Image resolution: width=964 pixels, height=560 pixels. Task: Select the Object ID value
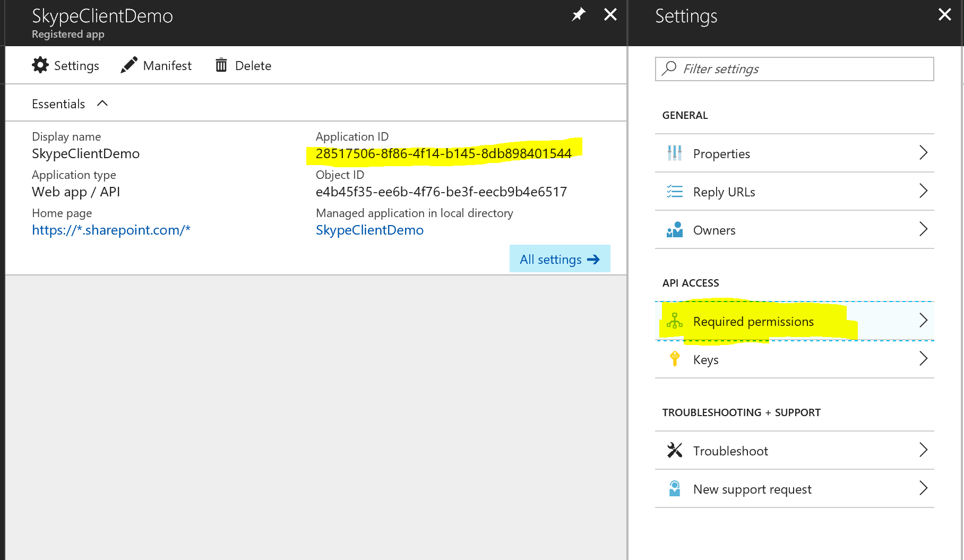coord(441,192)
